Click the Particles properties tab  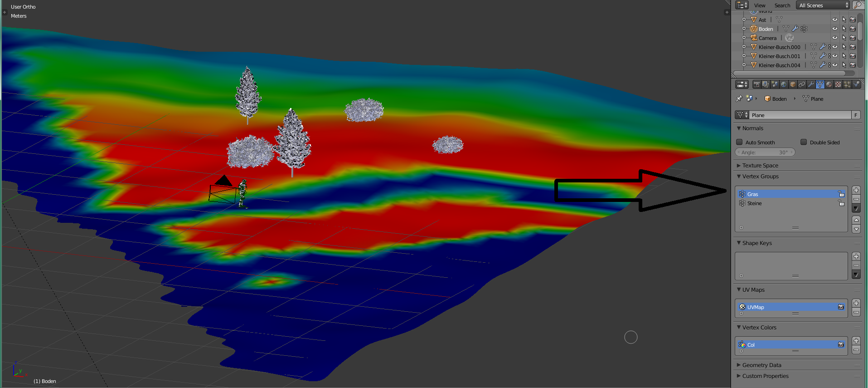pyautogui.click(x=847, y=84)
